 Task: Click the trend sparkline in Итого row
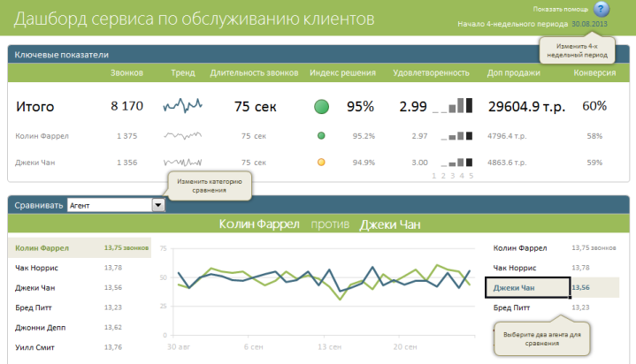click(182, 105)
